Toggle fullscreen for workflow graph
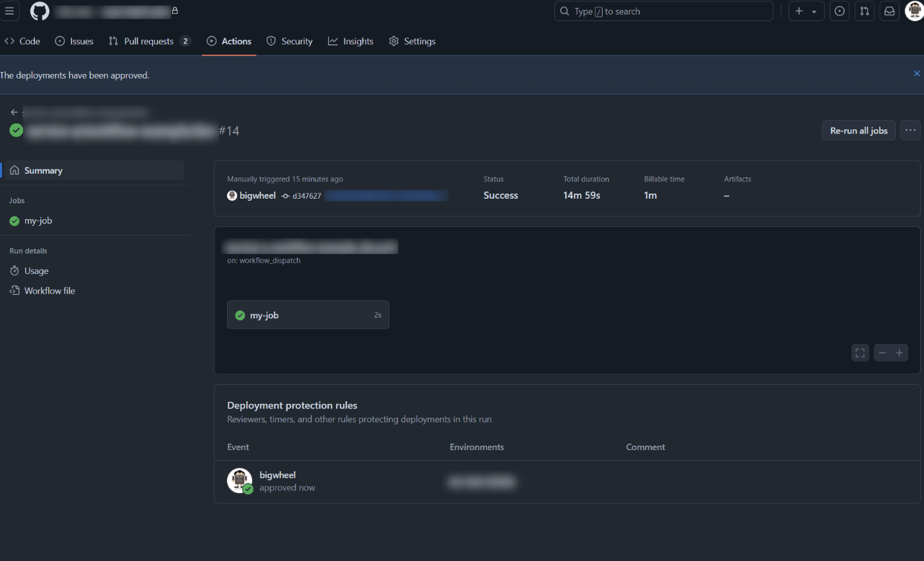This screenshot has height=561, width=924. [860, 353]
